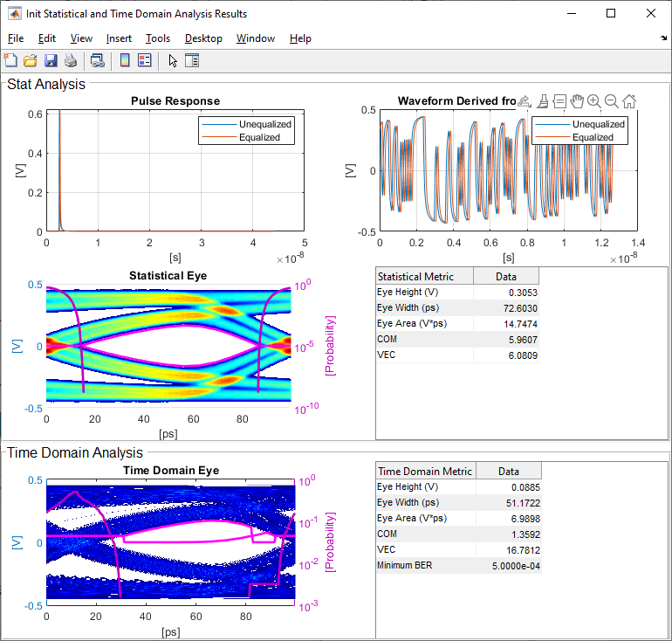Viewport: 672px width, 641px height.
Task: Toggle the data brushing tool on waveform axes
Action: click(x=542, y=101)
